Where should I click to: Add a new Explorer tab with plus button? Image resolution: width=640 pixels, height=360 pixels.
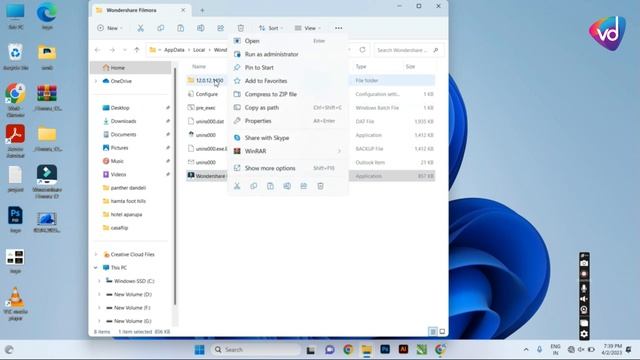pyautogui.click(x=202, y=11)
